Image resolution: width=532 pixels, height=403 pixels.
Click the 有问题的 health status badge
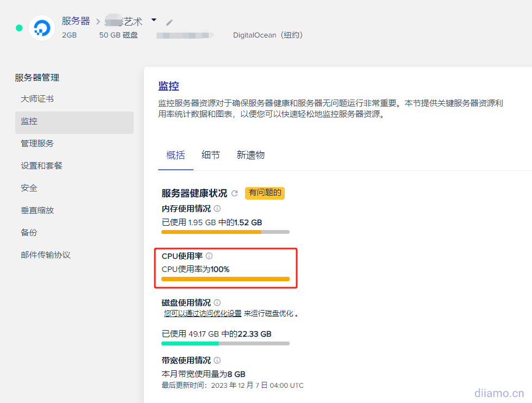tap(265, 193)
